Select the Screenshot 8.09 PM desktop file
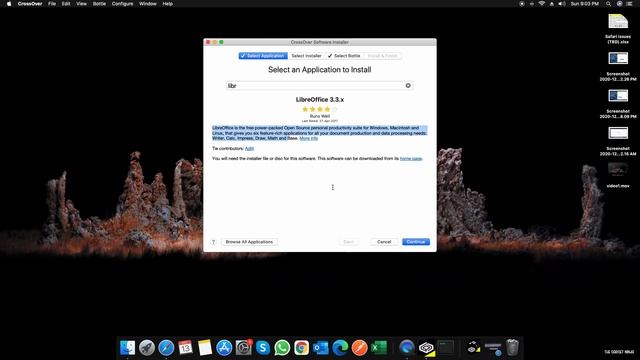 tap(618, 104)
